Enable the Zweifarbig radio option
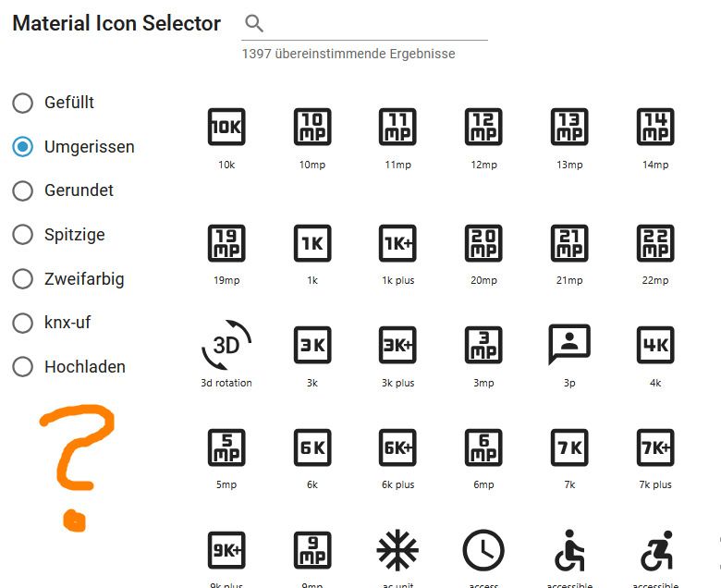The height and width of the screenshot is (588, 721). [x=22, y=278]
